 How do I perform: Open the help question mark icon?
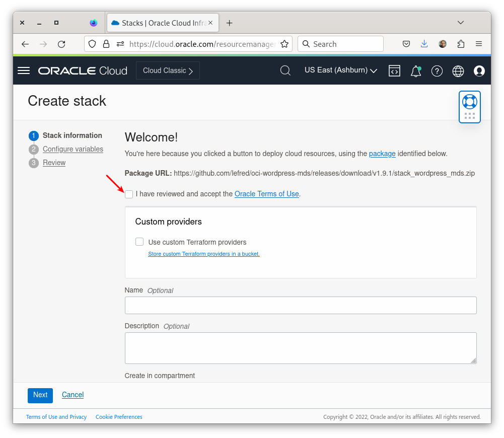(x=437, y=71)
